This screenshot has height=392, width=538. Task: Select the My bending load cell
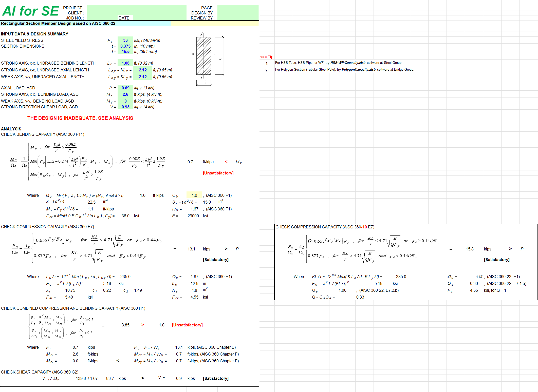click(x=125, y=101)
